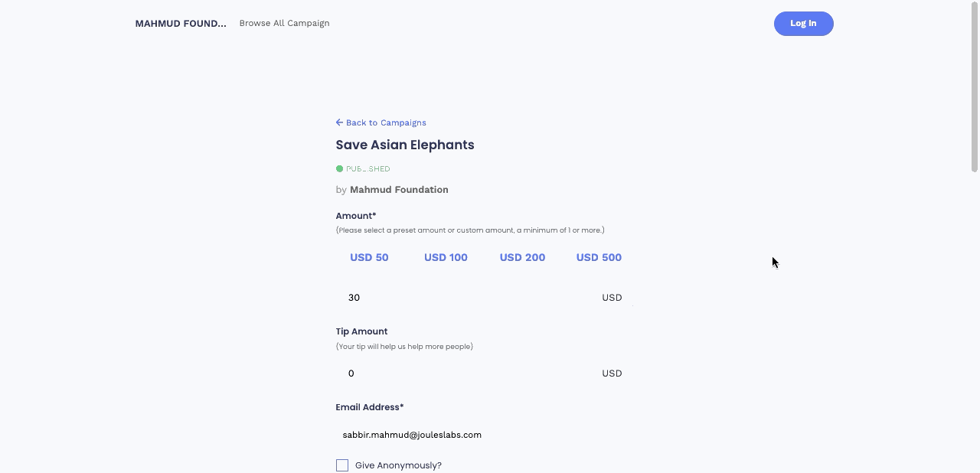Click the Log In button
This screenshot has width=980, height=473.
(x=803, y=24)
